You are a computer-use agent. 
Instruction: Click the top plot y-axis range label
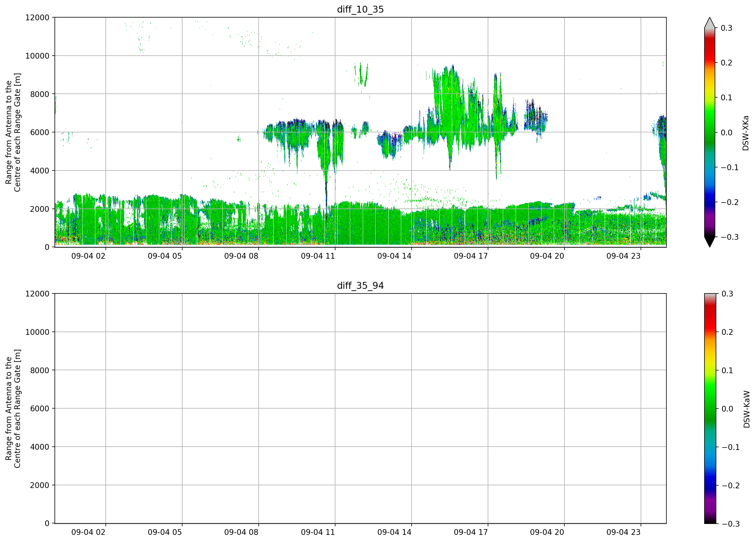coord(13,132)
